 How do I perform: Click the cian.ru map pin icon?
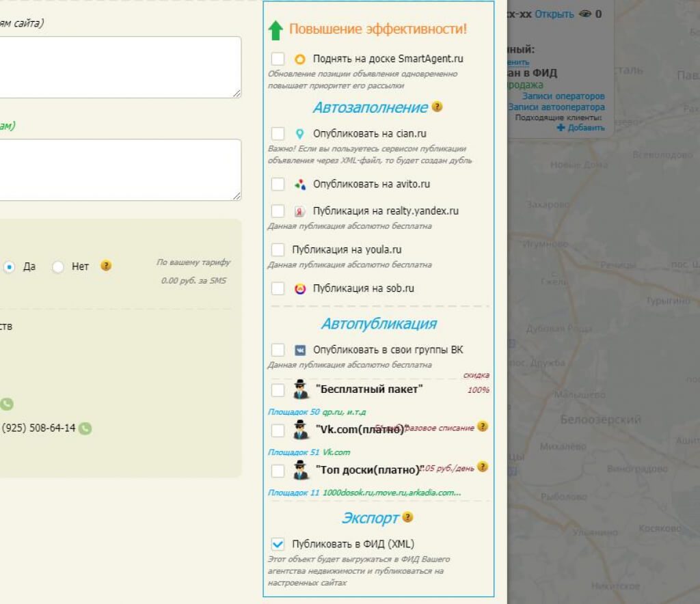300,133
